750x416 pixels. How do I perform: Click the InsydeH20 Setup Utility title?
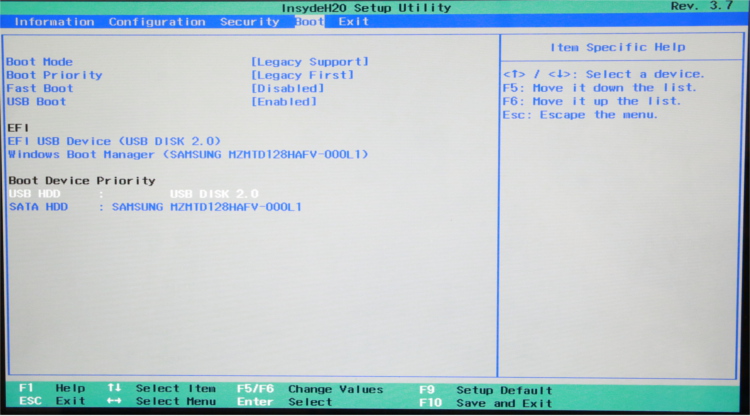(x=366, y=8)
